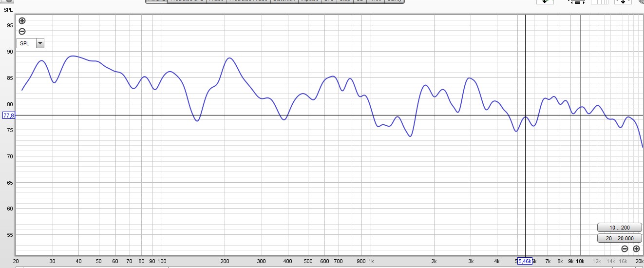Set frequency range with 20 .. 20.000 button
This screenshot has height=268, width=644.
coord(619,238)
